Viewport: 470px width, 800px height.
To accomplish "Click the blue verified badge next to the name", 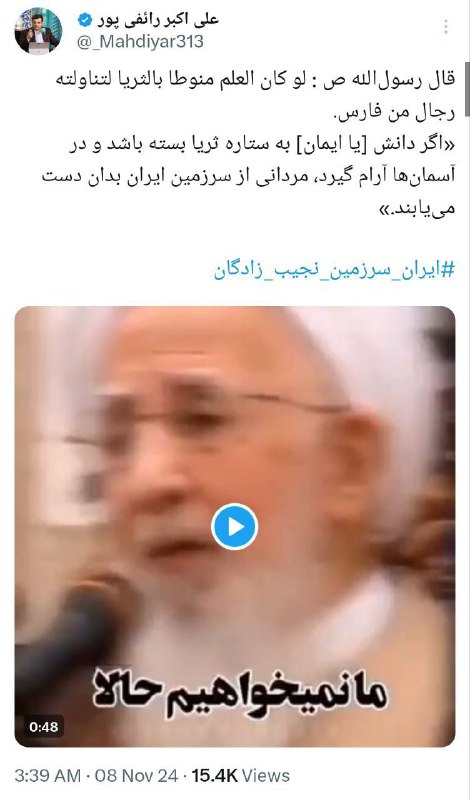I will [x=85, y=20].
